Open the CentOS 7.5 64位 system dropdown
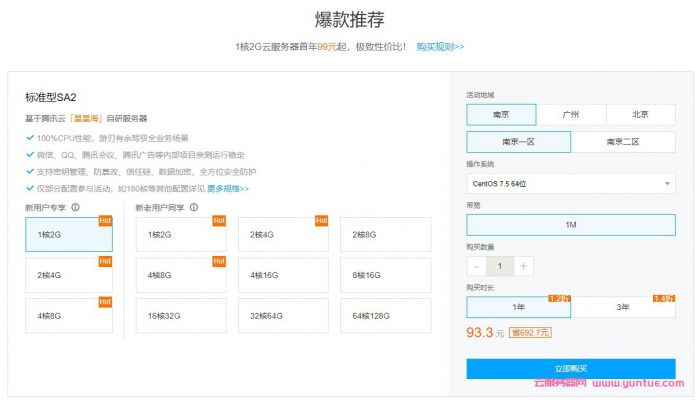700x404 pixels. [570, 184]
